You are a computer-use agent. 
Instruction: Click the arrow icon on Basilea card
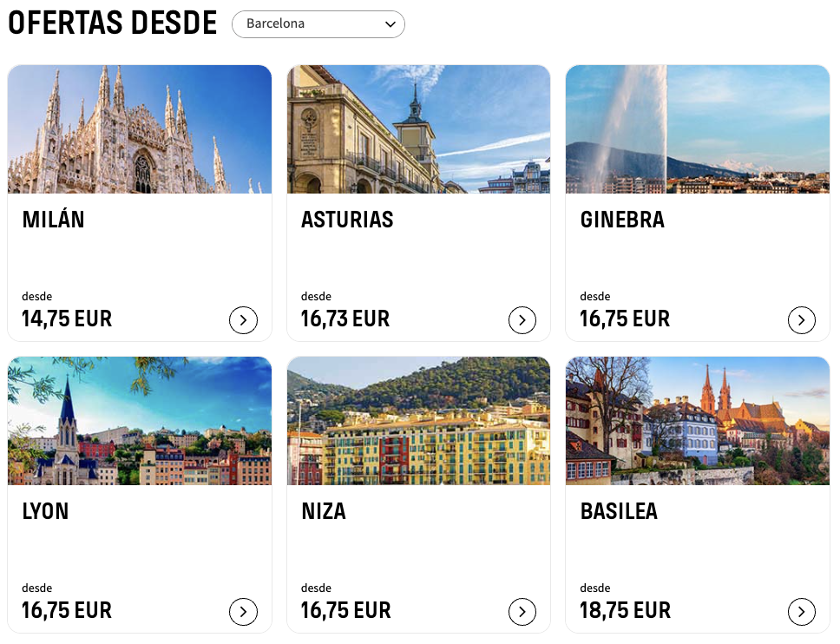pos(802,612)
